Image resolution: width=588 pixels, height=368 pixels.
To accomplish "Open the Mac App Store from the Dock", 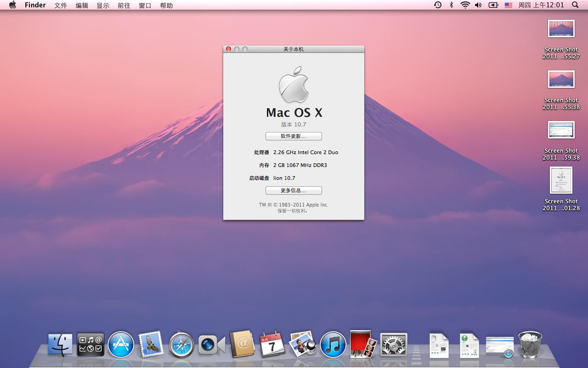I will [121, 345].
